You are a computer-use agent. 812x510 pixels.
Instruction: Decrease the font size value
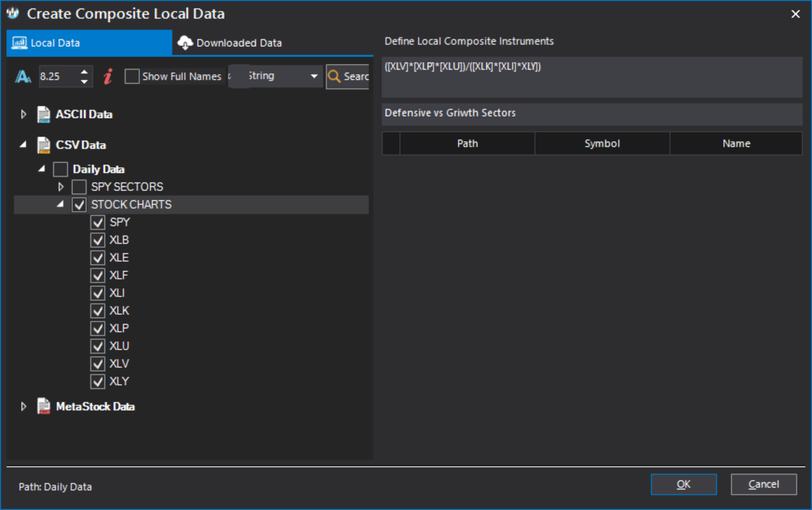click(84, 81)
